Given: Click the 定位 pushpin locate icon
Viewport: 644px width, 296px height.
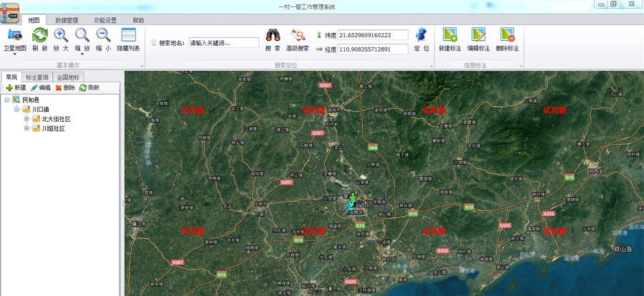Looking at the screenshot, I should (x=421, y=35).
